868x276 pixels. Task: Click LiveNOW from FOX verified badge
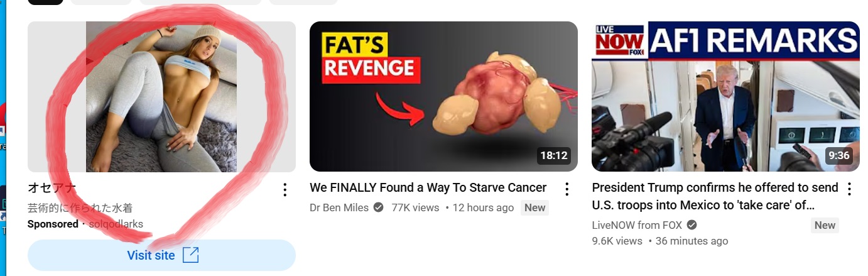692,225
